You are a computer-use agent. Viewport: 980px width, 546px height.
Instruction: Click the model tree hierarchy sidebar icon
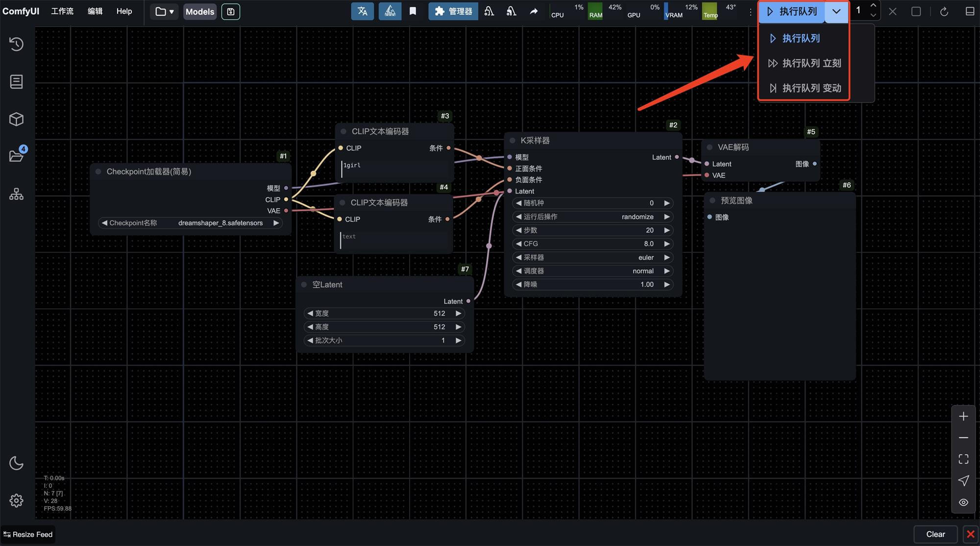[x=16, y=194]
